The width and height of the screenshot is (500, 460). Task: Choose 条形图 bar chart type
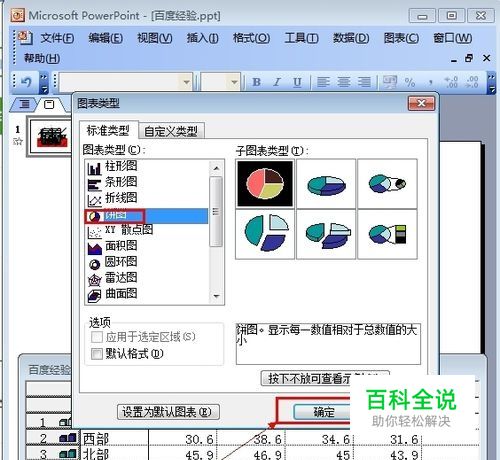147,182
